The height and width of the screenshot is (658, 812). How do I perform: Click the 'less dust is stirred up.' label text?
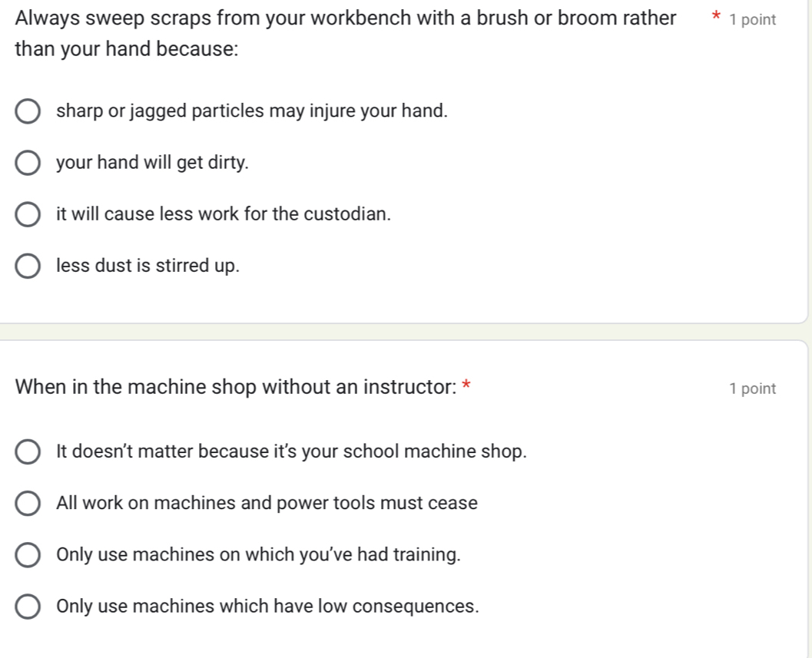click(148, 266)
